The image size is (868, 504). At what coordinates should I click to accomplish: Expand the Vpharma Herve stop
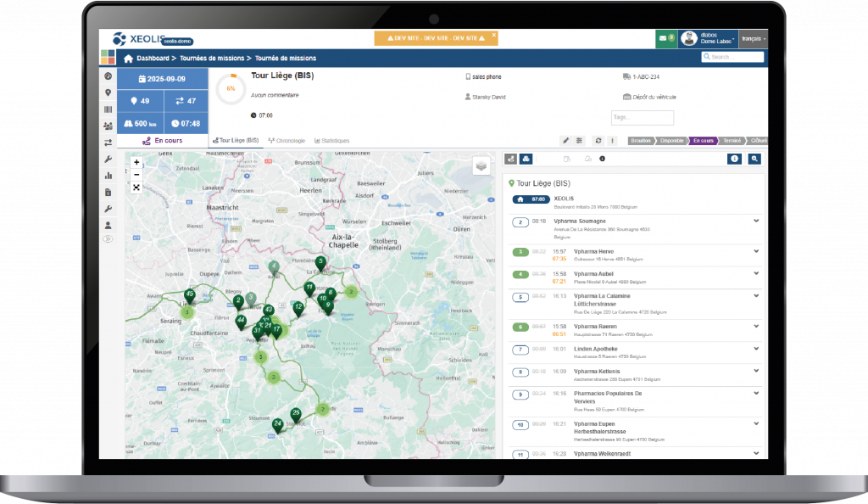(755, 251)
